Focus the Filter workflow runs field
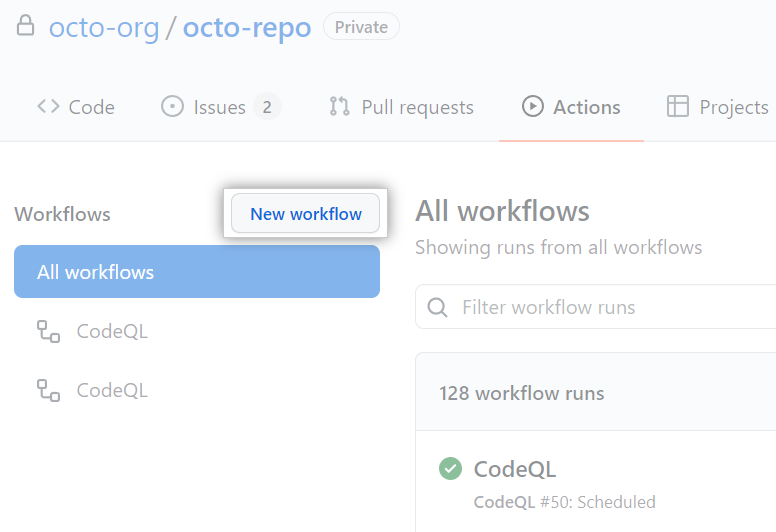Viewport: 776px width, 532px height. [x=595, y=307]
